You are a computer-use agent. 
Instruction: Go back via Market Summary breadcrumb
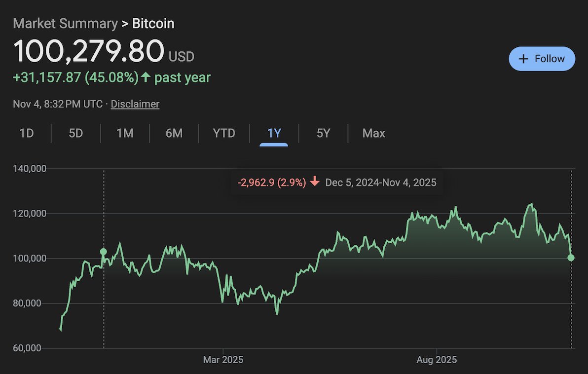pos(65,24)
